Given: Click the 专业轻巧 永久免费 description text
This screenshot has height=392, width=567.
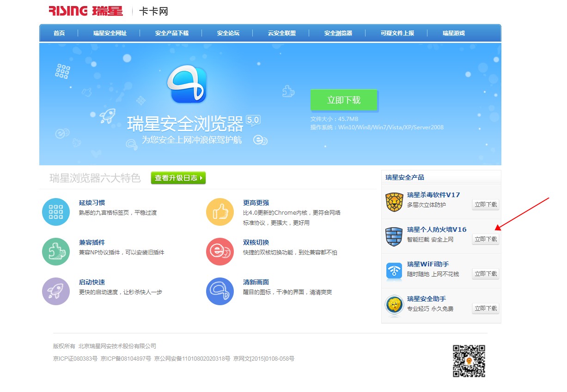Looking at the screenshot, I should (x=430, y=308).
